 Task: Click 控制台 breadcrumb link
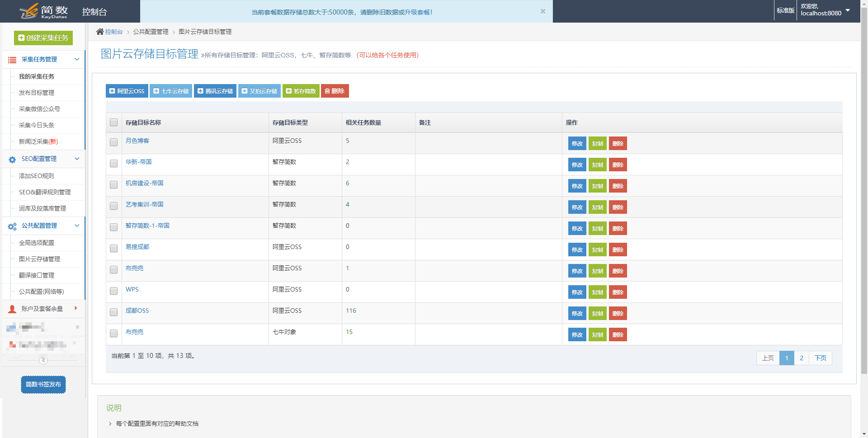click(114, 32)
